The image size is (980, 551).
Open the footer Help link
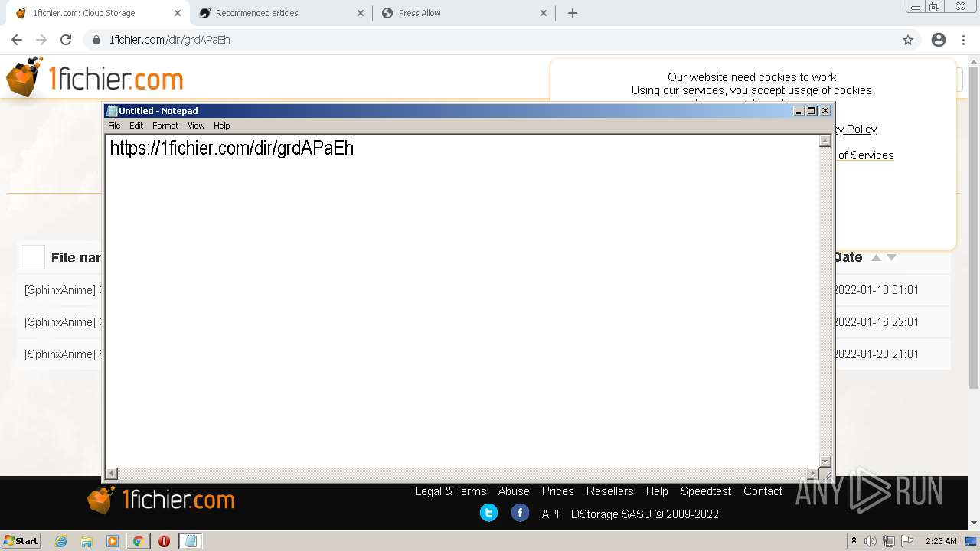point(657,491)
